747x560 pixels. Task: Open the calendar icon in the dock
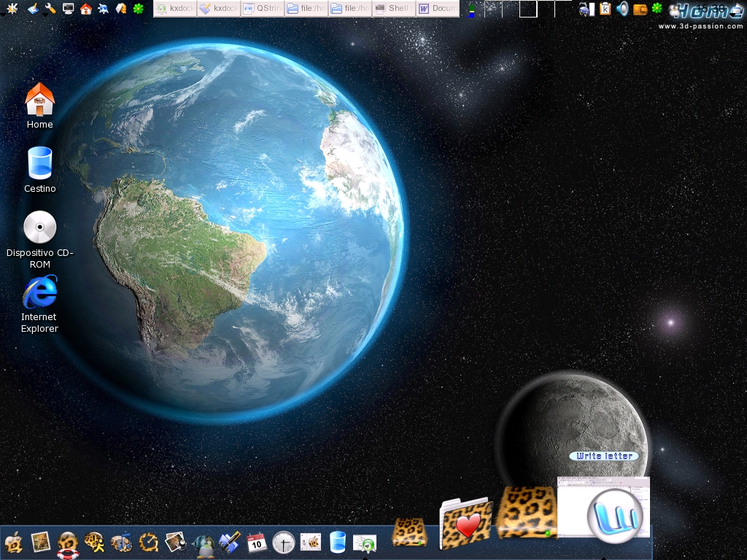point(256,542)
